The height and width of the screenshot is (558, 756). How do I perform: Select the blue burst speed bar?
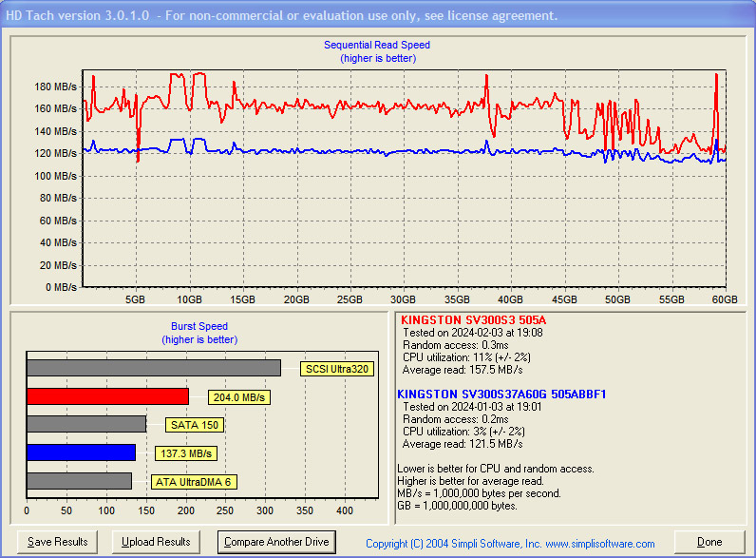pos(81,452)
